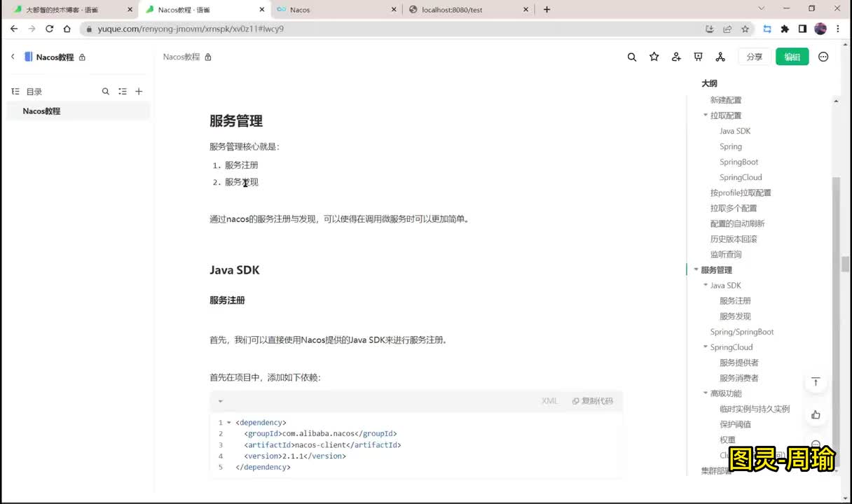Collapse the SpringCloud outline item under 服务管理
Image resolution: width=852 pixels, height=504 pixels.
click(706, 346)
